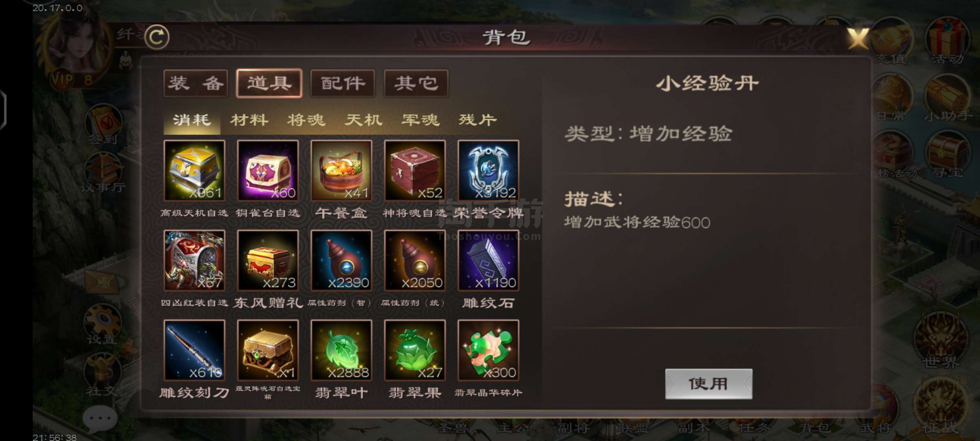Switch to the 装备 equipment tab
980x441 pixels.
click(196, 83)
